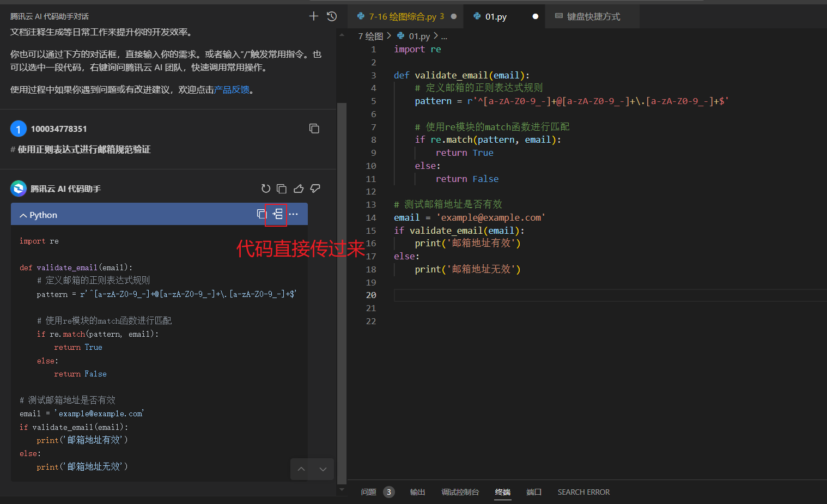Select the 调试控制台 panel tab

[460, 492]
